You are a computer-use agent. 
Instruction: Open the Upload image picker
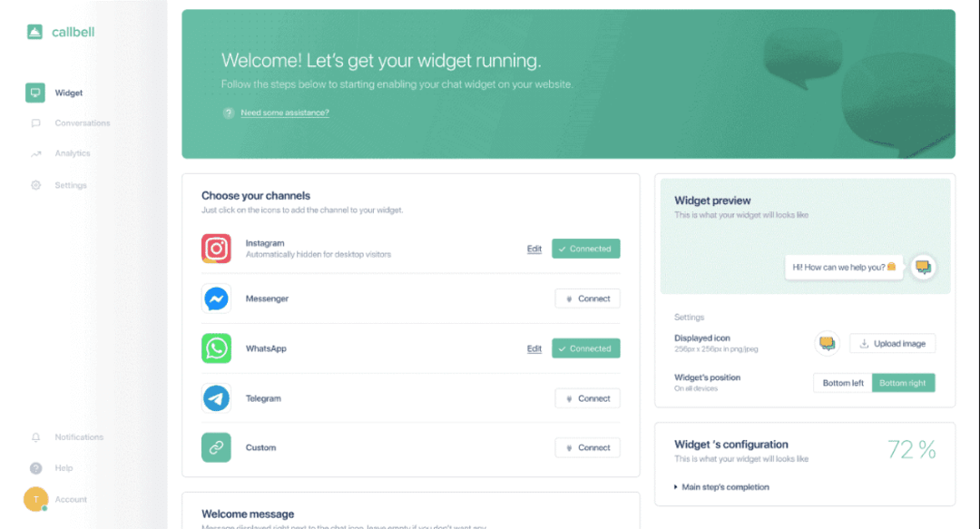[892, 343]
